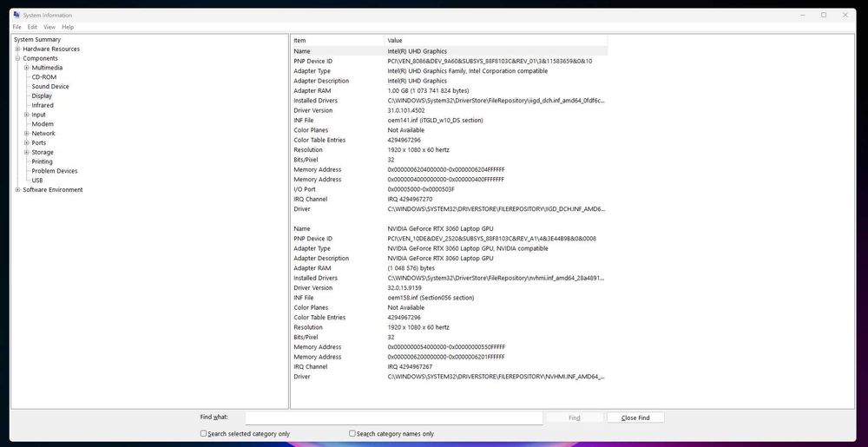Click Intel Adapter Type value
Screen dimensions: 868x447
point(467,71)
